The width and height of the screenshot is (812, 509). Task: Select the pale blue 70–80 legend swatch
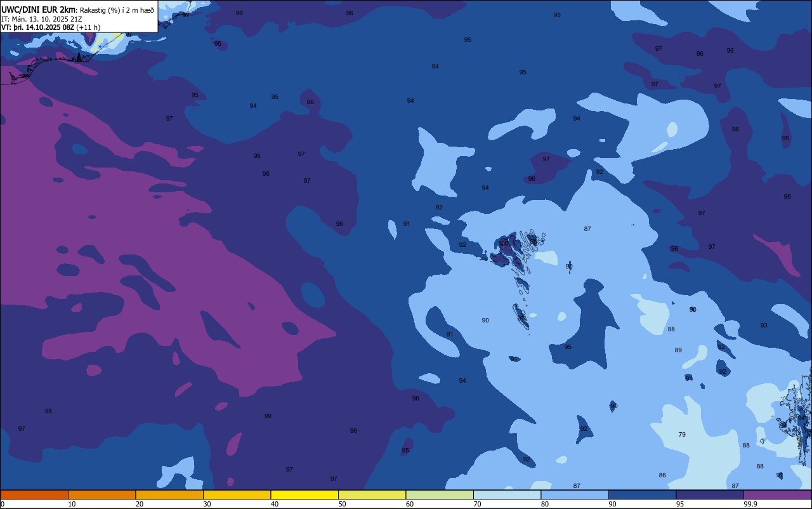coord(507,494)
